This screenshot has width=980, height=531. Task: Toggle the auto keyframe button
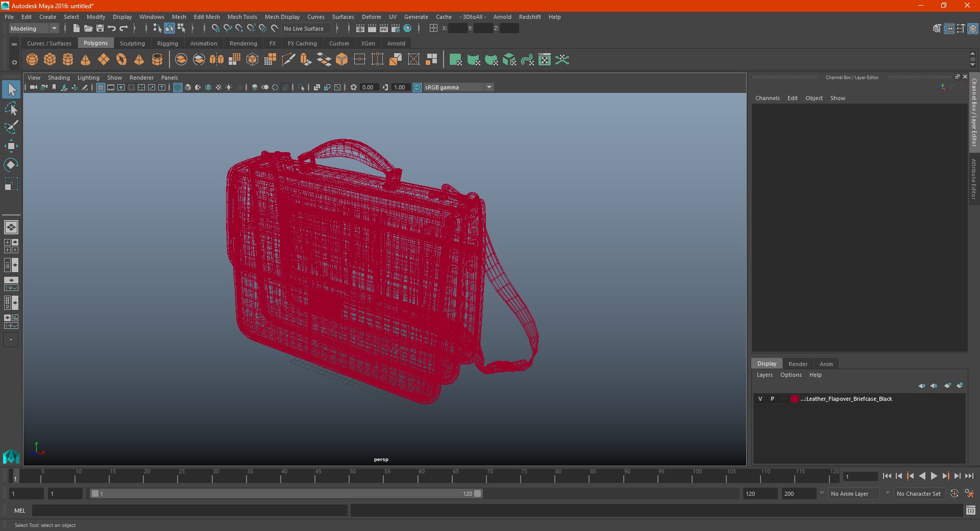pos(954,494)
